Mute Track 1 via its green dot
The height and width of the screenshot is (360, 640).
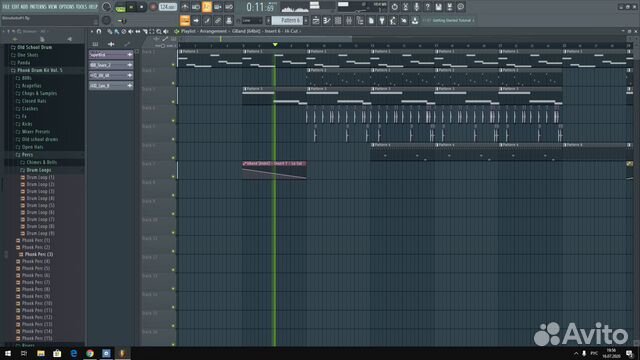pos(173,64)
